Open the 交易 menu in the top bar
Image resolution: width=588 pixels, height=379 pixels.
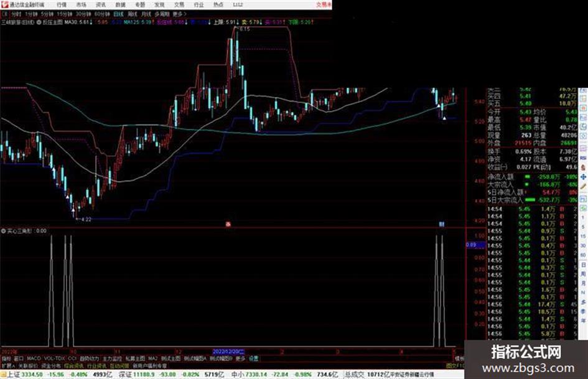pyautogui.click(x=179, y=4)
